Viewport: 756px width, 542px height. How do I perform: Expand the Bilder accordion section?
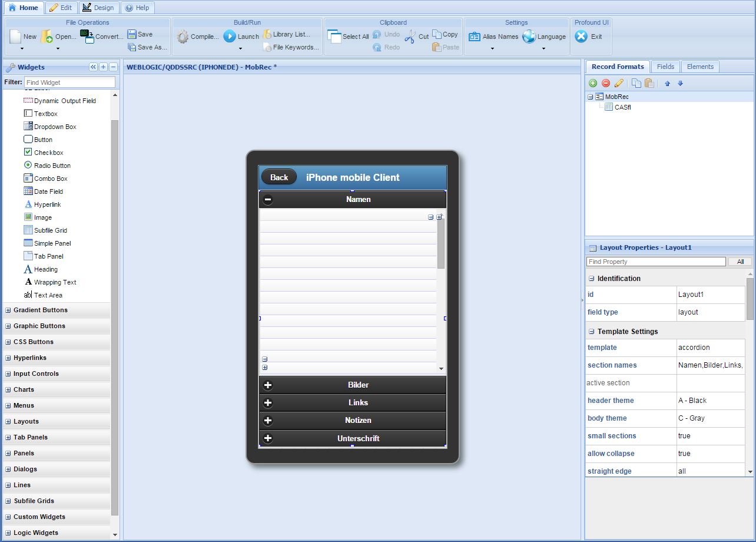pos(268,385)
